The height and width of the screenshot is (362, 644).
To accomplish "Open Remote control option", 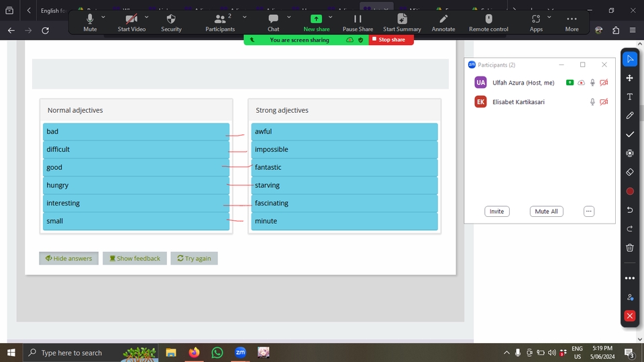I will (x=488, y=23).
